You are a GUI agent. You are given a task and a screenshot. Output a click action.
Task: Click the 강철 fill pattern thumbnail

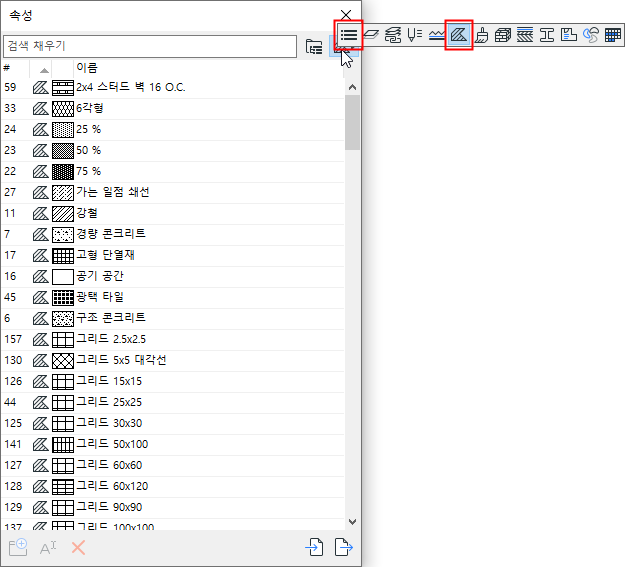(x=63, y=214)
